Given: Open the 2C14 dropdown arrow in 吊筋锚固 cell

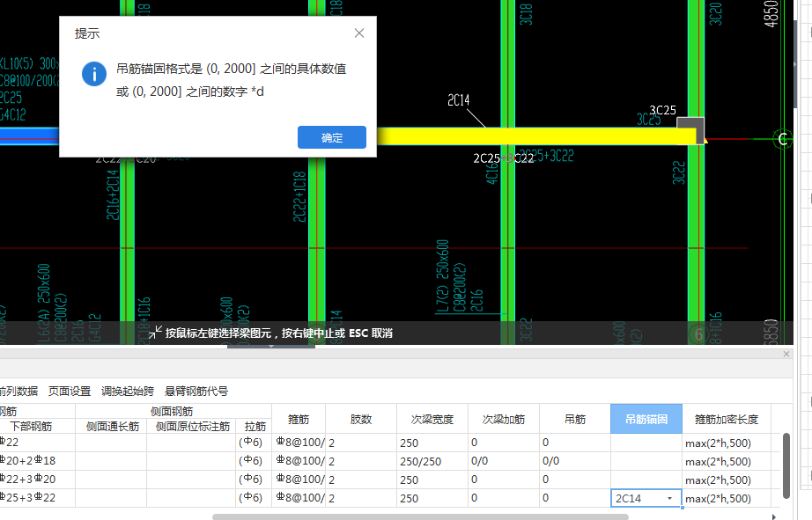Looking at the screenshot, I should 669,498.
